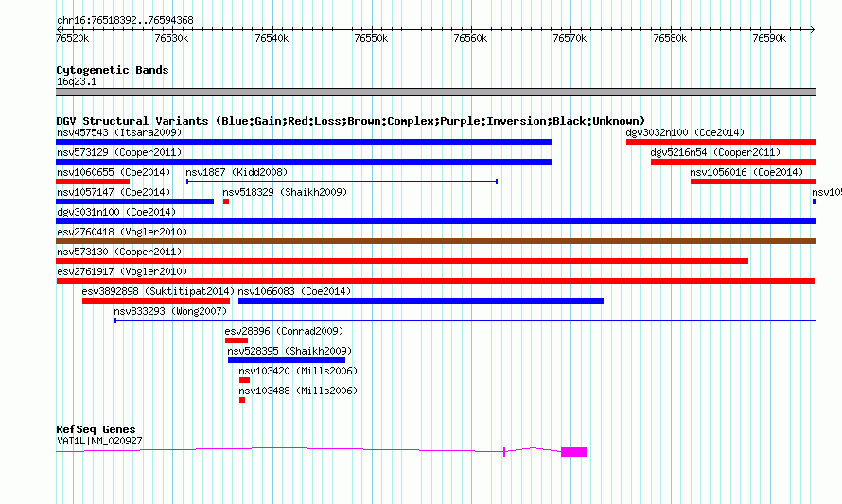This screenshot has width=842, height=504.
Task: Open the esv2761917 (Vogler2010) label
Action: (122, 271)
